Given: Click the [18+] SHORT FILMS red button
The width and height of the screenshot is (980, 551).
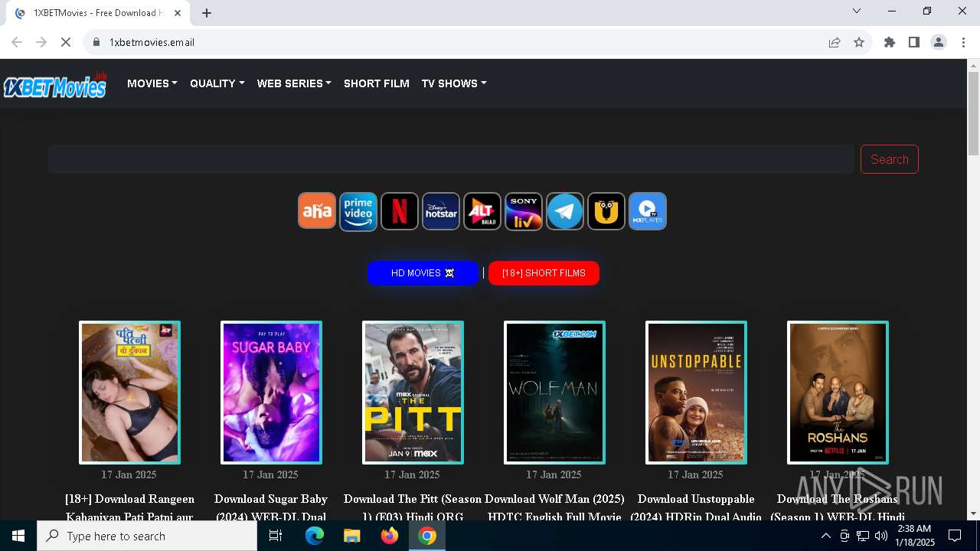Looking at the screenshot, I should click(544, 273).
